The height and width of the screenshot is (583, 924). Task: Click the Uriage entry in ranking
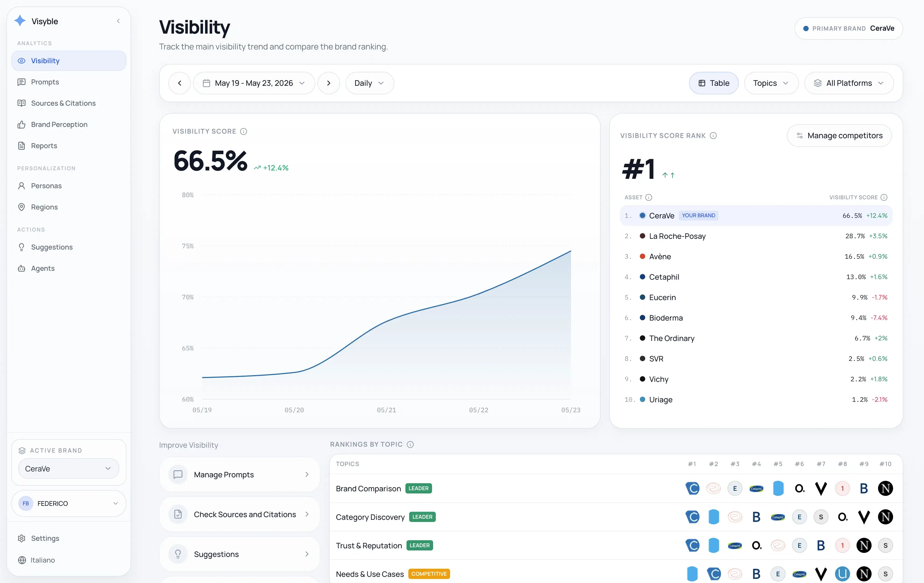click(x=756, y=400)
